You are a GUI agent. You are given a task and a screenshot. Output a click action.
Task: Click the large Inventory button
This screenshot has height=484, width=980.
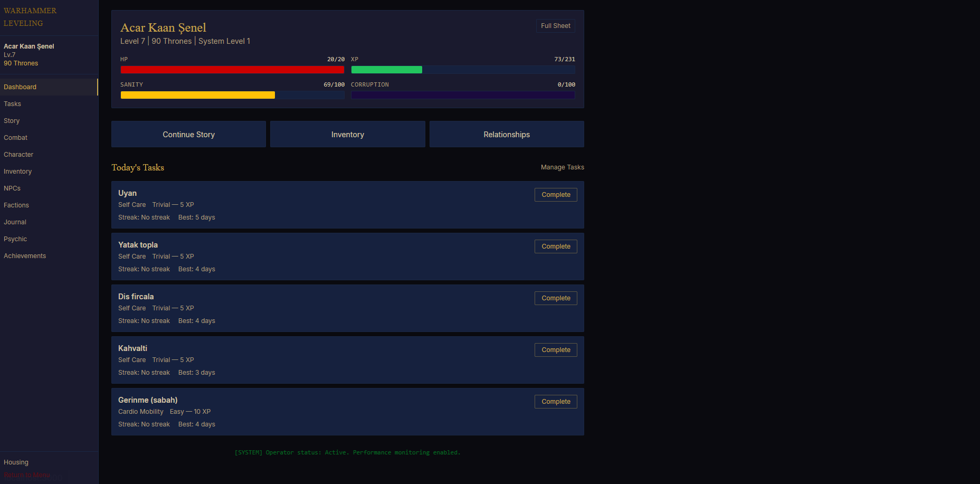[347, 135]
